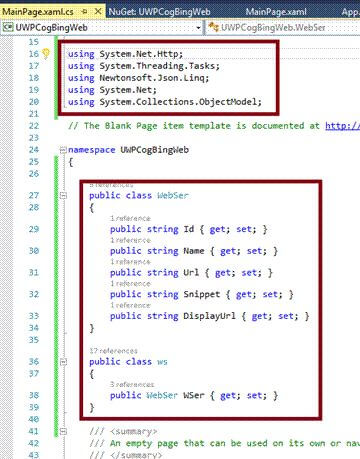Switch to NuGet: UWPCogBingWeb tab
Image resolution: width=360 pixels, height=459 pixels.
[159, 12]
